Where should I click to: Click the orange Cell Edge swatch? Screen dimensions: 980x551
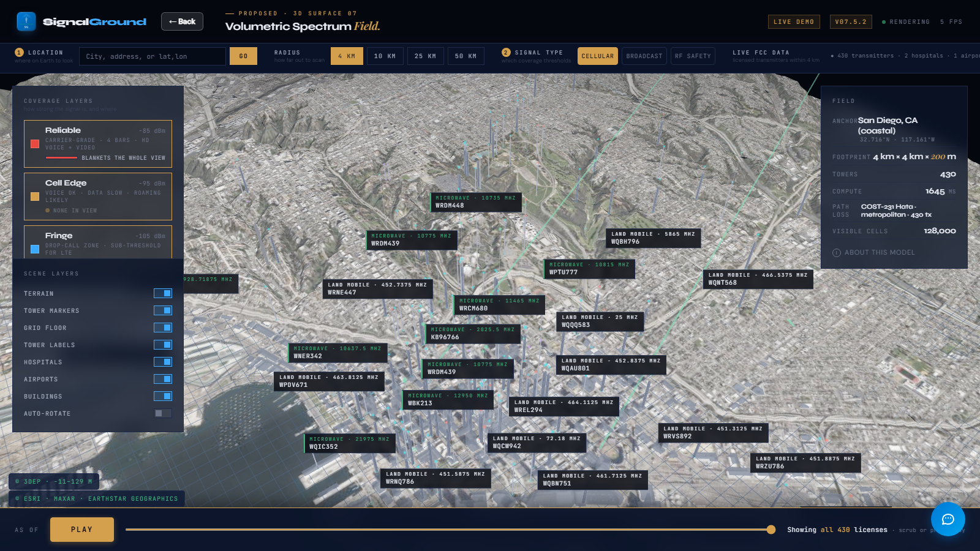tap(35, 197)
